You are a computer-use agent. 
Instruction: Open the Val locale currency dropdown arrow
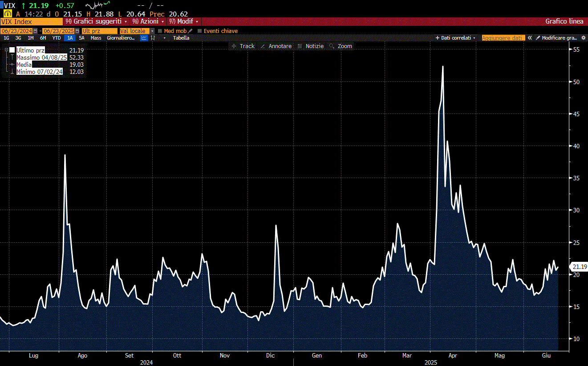pos(152,31)
